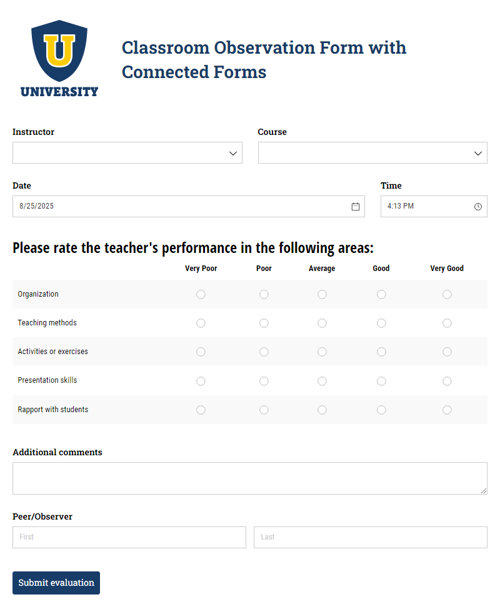Click the Time input field
The height and width of the screenshot is (607, 500).
tap(434, 206)
